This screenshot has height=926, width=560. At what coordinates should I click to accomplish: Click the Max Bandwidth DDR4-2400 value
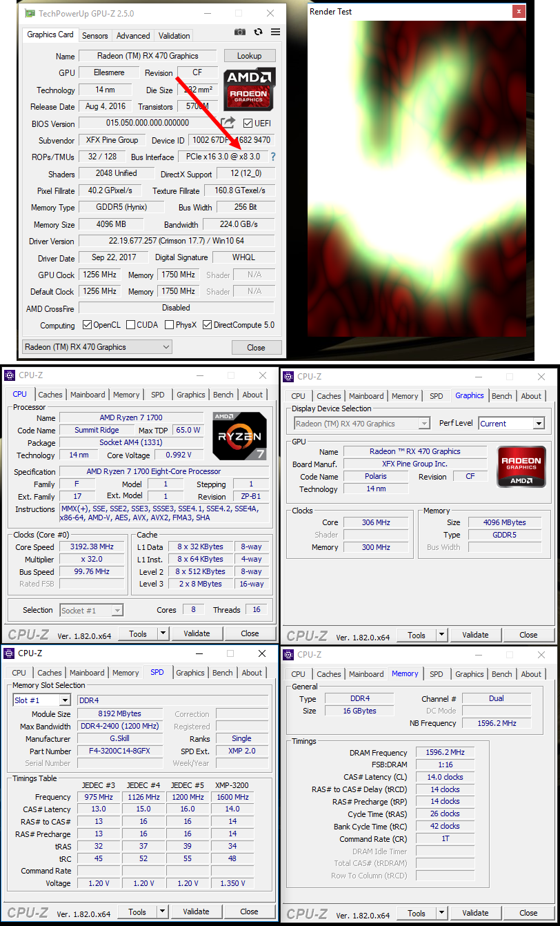120,726
